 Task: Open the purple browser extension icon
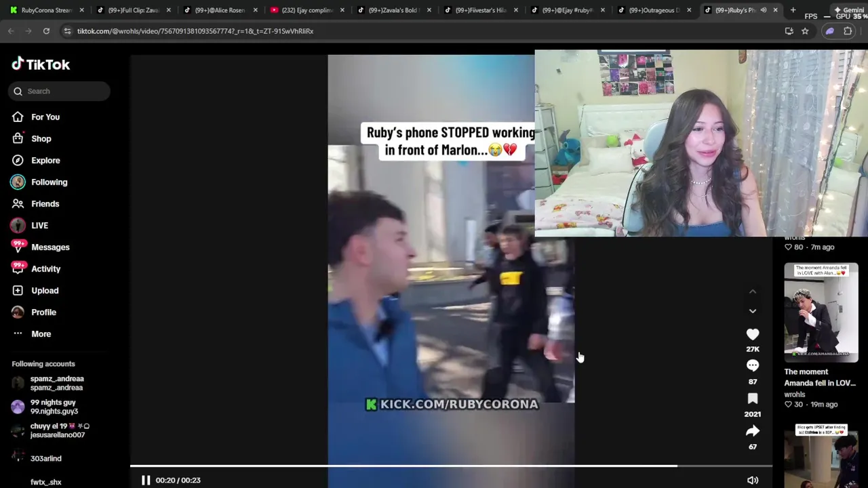point(829,31)
